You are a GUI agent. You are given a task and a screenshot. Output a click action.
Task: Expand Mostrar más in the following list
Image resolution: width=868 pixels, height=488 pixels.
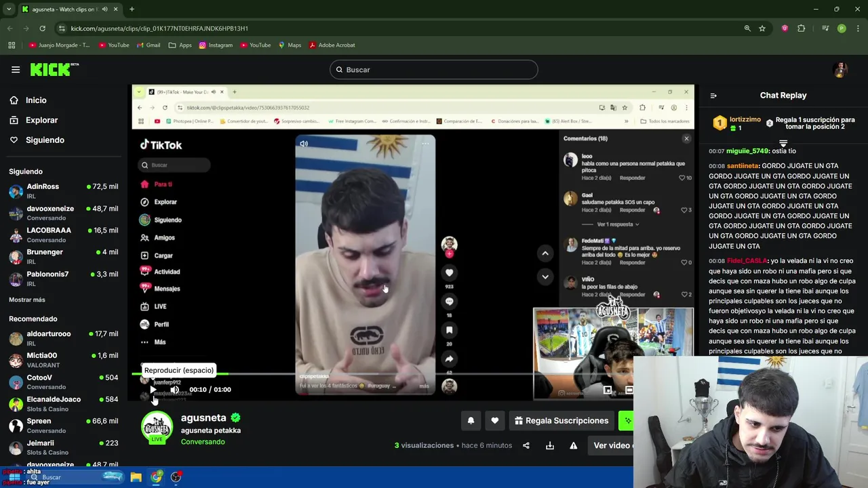(x=27, y=300)
